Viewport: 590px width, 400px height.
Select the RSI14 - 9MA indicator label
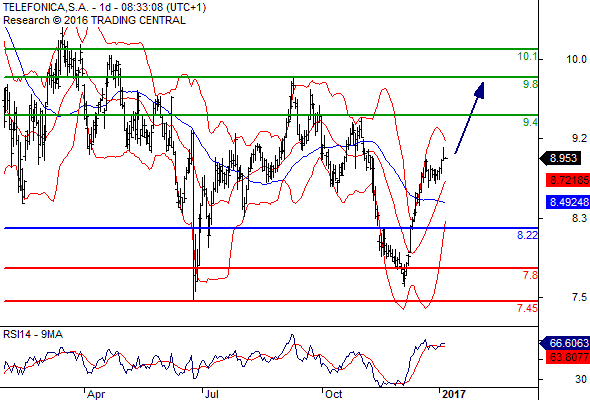click(x=33, y=334)
